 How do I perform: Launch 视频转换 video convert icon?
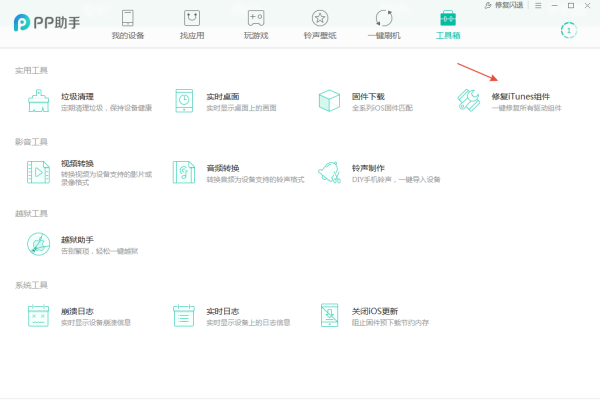click(39, 172)
